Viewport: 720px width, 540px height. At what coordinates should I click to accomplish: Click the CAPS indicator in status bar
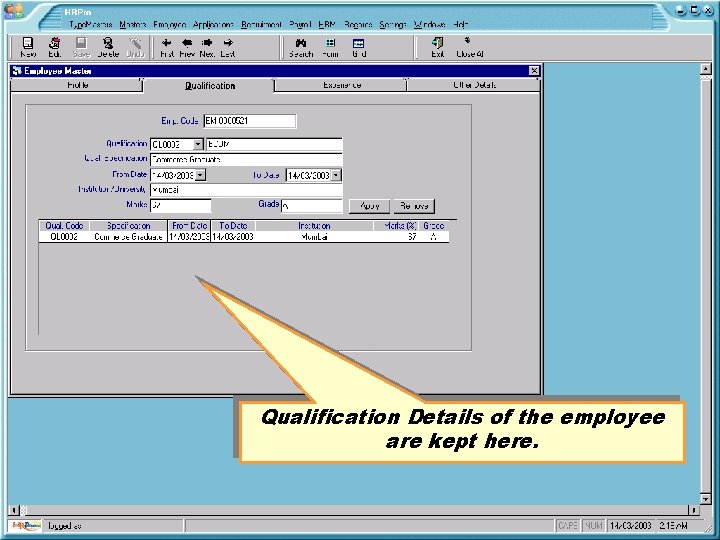point(567,525)
